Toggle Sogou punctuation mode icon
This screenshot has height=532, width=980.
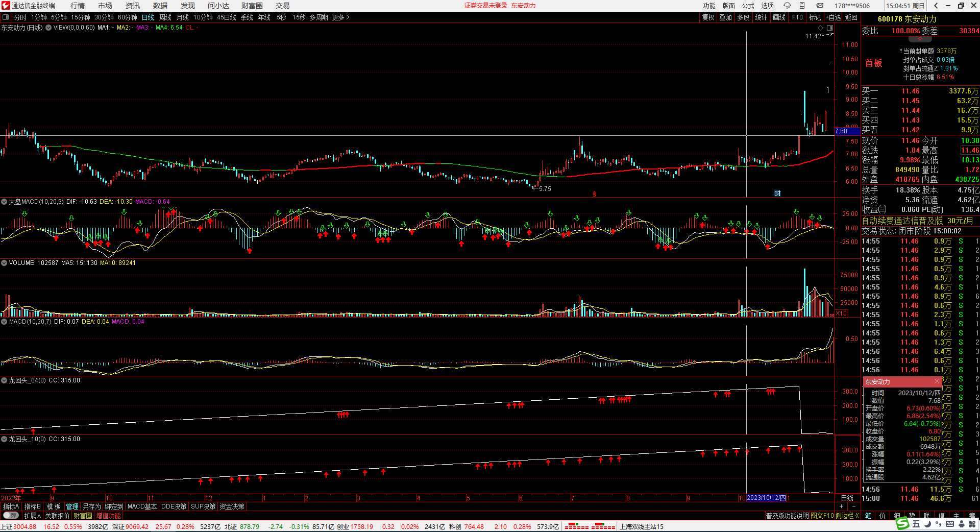pos(939,524)
